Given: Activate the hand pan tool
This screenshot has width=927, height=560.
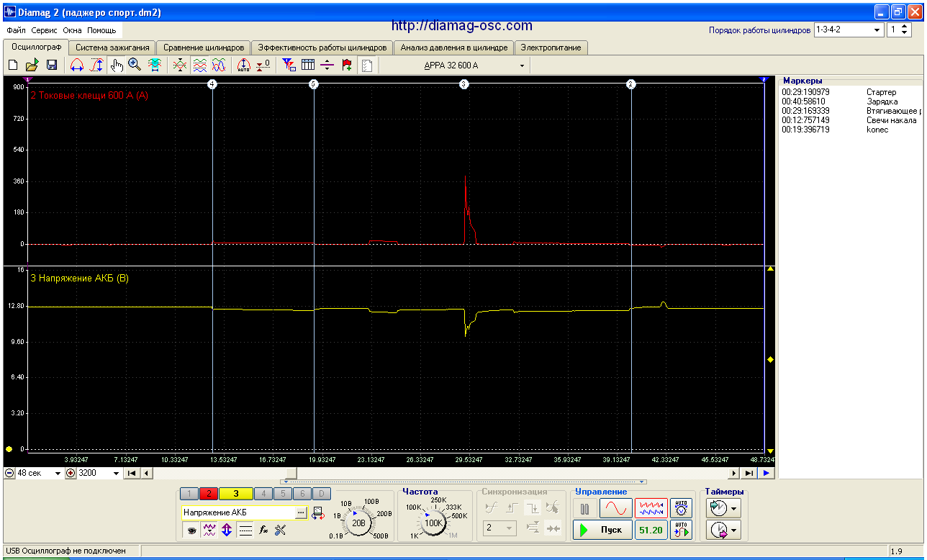Looking at the screenshot, I should 117,66.
